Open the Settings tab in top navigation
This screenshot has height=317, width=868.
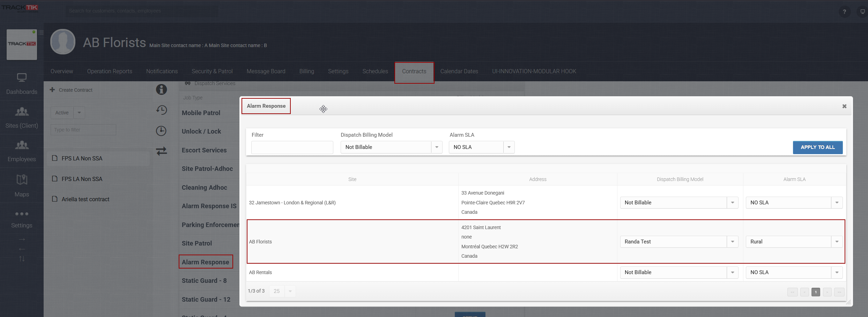pos(338,71)
